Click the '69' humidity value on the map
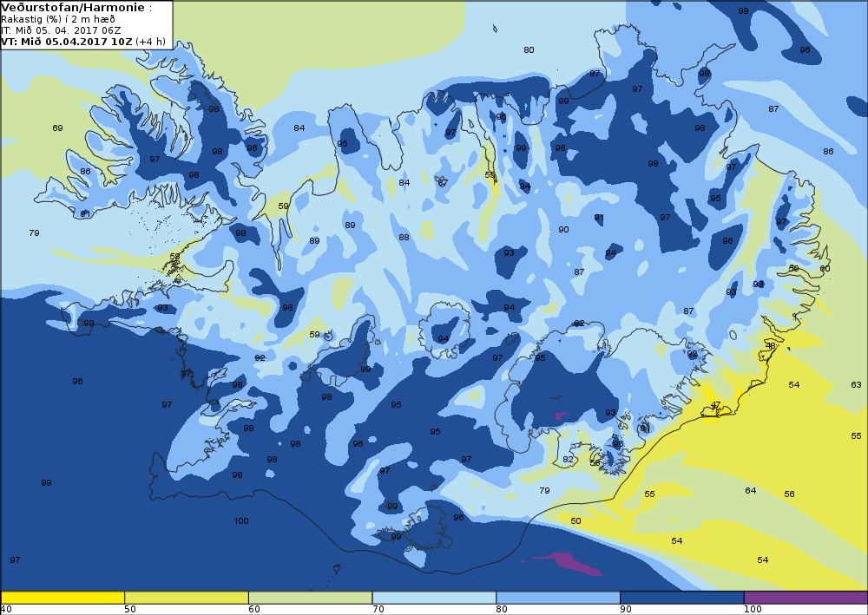Image resolution: width=868 pixels, height=615 pixels. 57,128
